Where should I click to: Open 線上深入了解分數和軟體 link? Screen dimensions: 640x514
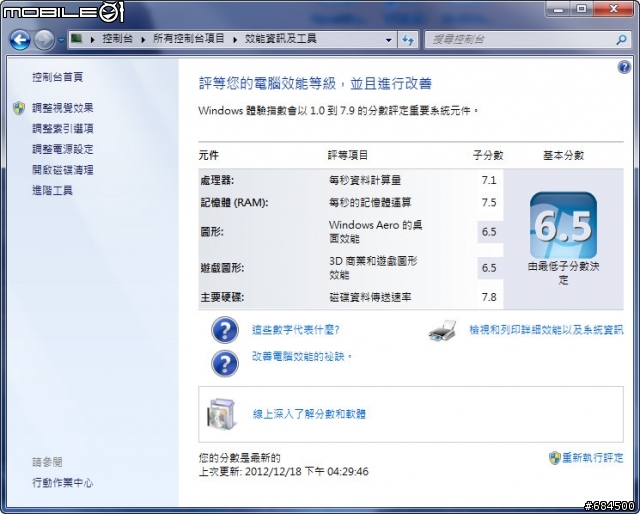tap(309, 414)
